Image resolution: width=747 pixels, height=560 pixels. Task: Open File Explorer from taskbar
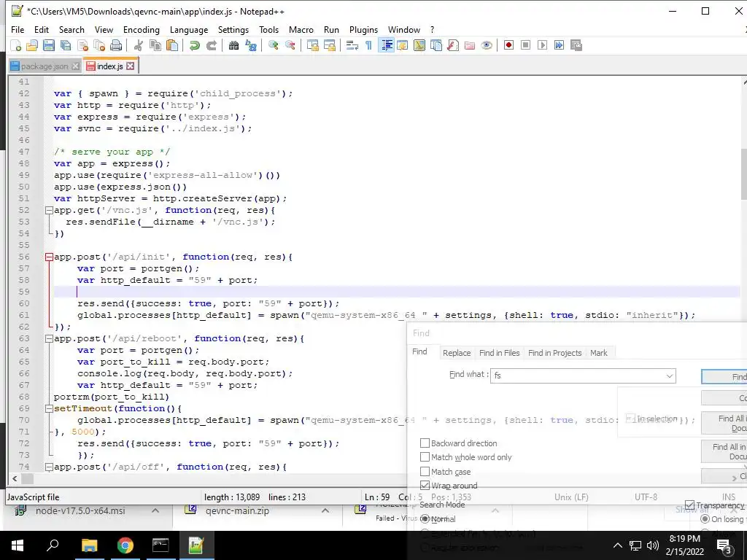89,545
